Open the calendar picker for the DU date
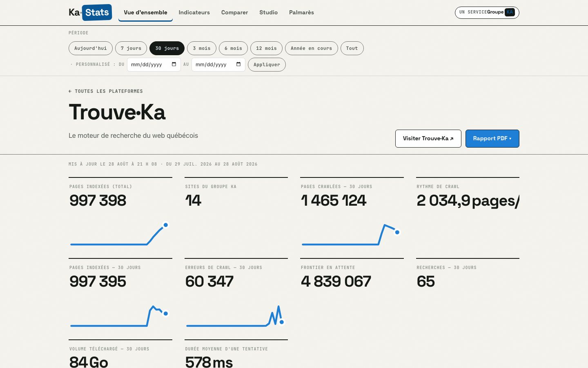588x368 pixels. (174, 64)
